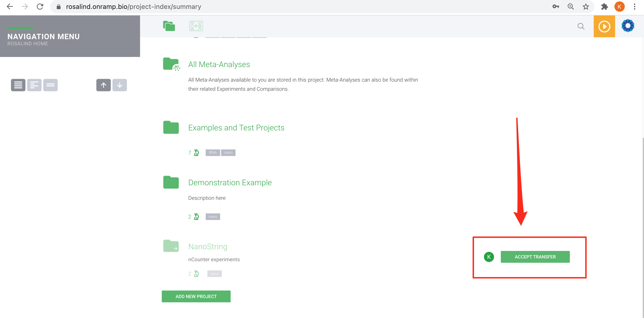This screenshot has width=644, height=318.
Task: Click the Examples and Test Projects folder icon
Action: [x=171, y=127]
